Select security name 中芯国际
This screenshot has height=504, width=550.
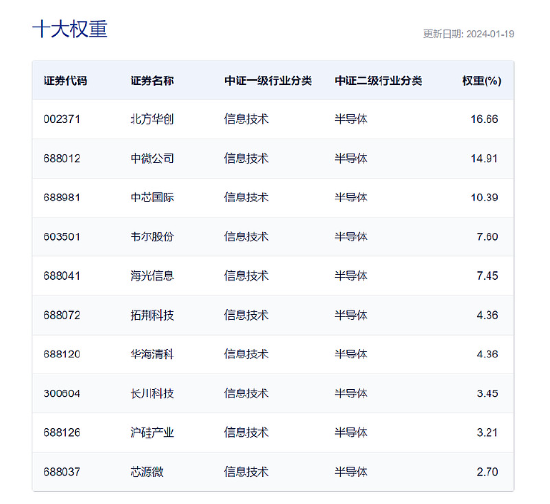tap(152, 197)
